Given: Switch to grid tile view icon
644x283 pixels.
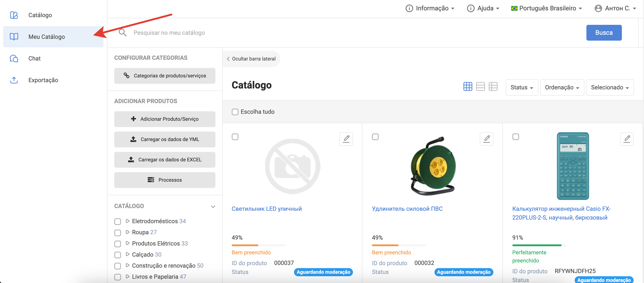Looking at the screenshot, I should (x=467, y=86).
